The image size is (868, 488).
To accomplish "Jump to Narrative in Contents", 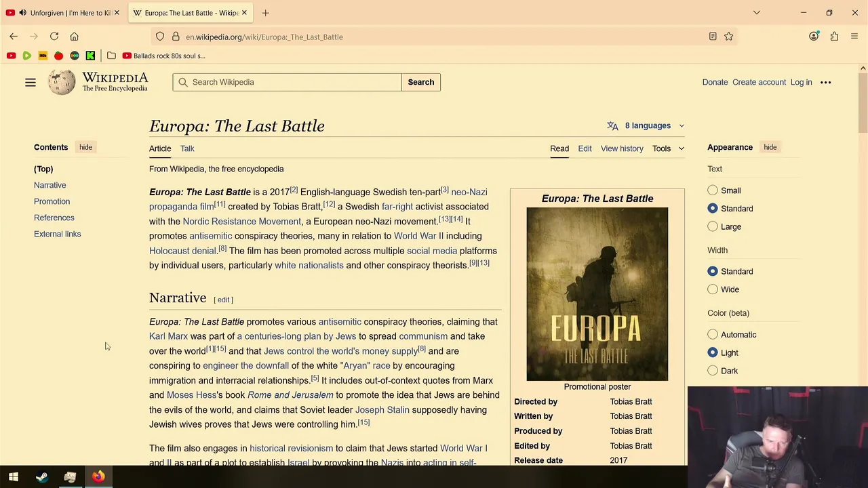I will click(x=50, y=185).
